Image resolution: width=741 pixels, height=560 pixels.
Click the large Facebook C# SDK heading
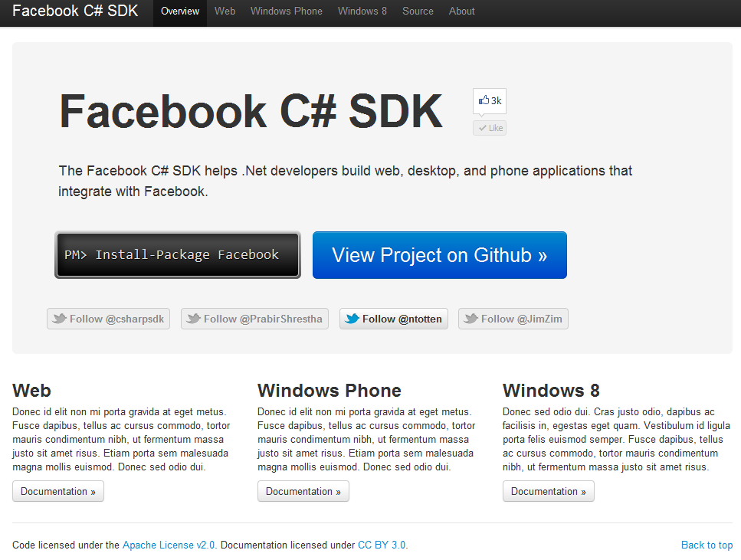point(251,112)
